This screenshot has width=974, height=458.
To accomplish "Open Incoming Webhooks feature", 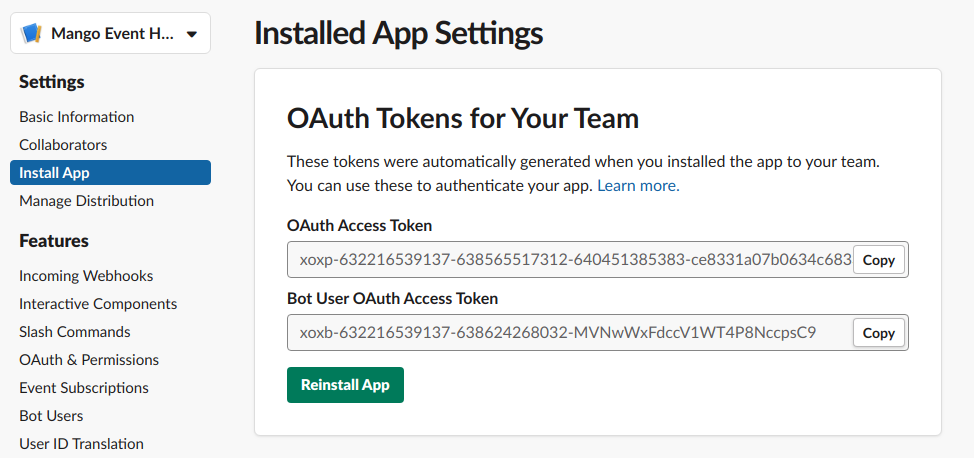I will pos(86,275).
